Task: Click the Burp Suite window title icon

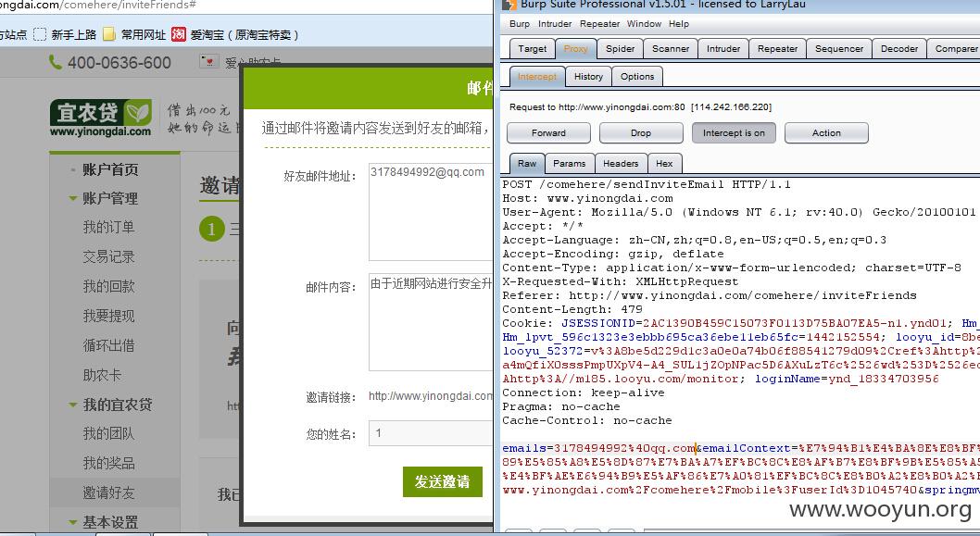Action: 509,5
